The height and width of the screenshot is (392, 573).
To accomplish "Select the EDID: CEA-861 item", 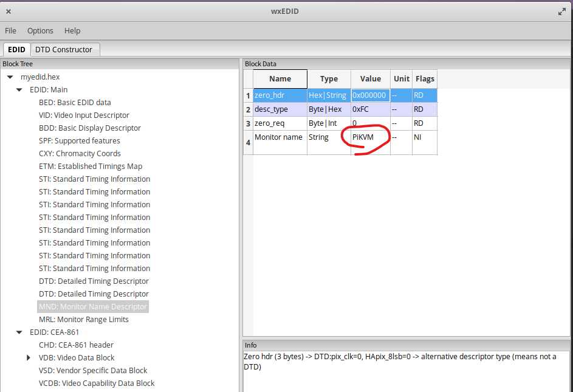I will (55, 332).
